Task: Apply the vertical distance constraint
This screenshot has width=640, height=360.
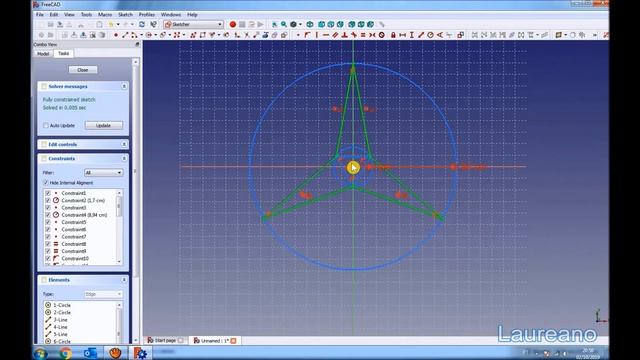Action: pyautogui.click(x=411, y=35)
